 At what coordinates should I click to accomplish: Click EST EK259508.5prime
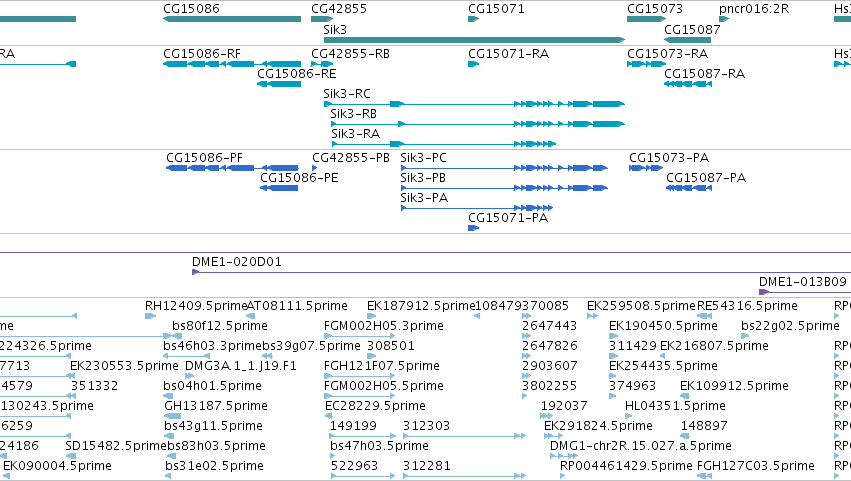point(641,306)
